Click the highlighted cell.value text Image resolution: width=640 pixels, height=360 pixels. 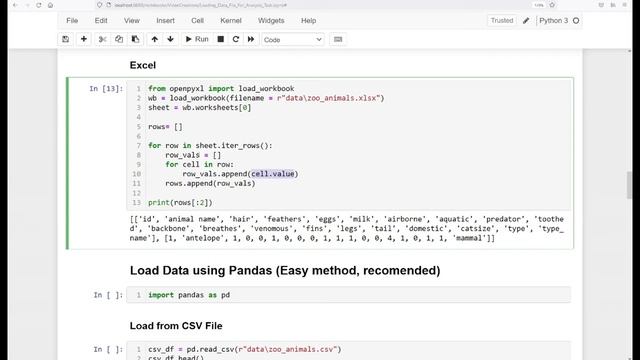273,174
